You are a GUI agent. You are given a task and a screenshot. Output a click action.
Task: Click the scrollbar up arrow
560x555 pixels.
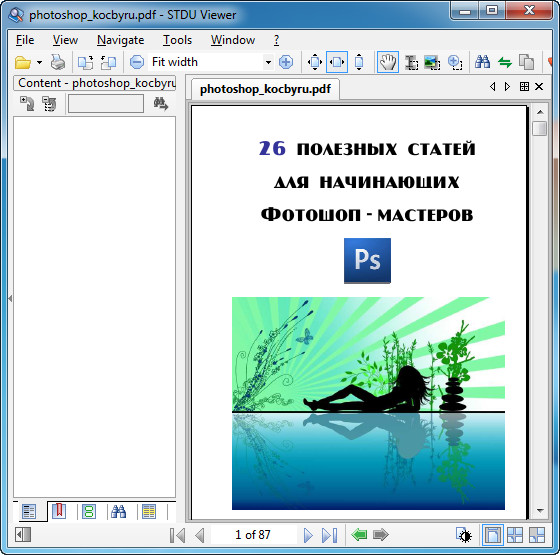tap(540, 112)
